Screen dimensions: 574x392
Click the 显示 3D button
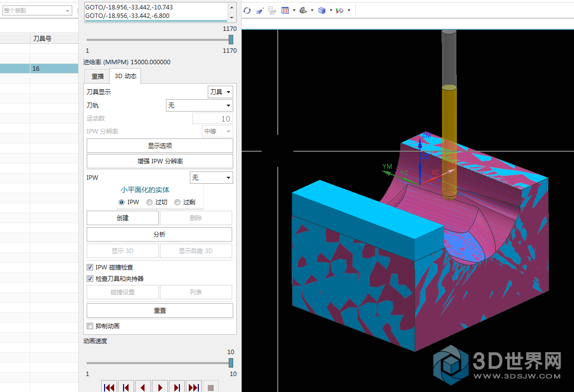pyautogui.click(x=123, y=251)
